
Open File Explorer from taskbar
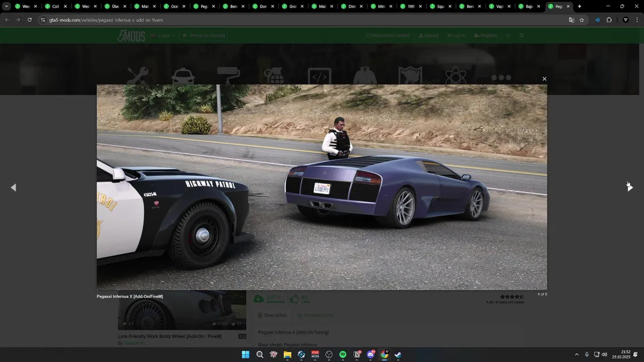[x=287, y=354]
